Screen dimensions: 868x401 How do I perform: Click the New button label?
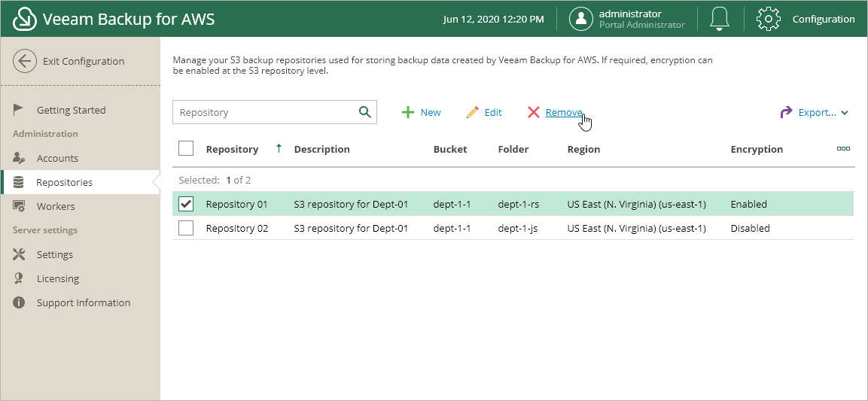pos(431,112)
